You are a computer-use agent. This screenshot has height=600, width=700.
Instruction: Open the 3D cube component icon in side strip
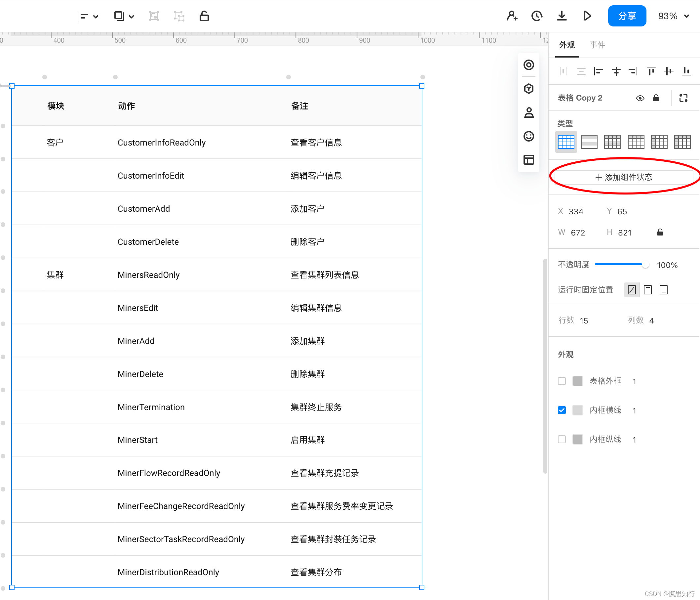tap(529, 89)
